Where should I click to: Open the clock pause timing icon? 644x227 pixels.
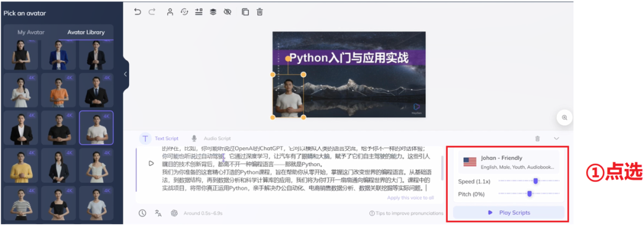pyautogui.click(x=142, y=213)
